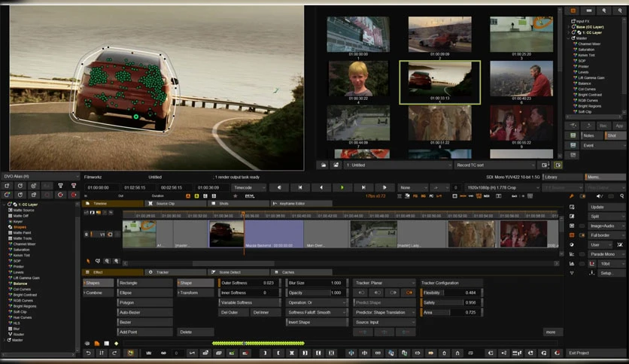Click the thumbnail view icon next to Record TC sort
Image resolution: width=629 pixels, height=364 pixels.
point(545,165)
